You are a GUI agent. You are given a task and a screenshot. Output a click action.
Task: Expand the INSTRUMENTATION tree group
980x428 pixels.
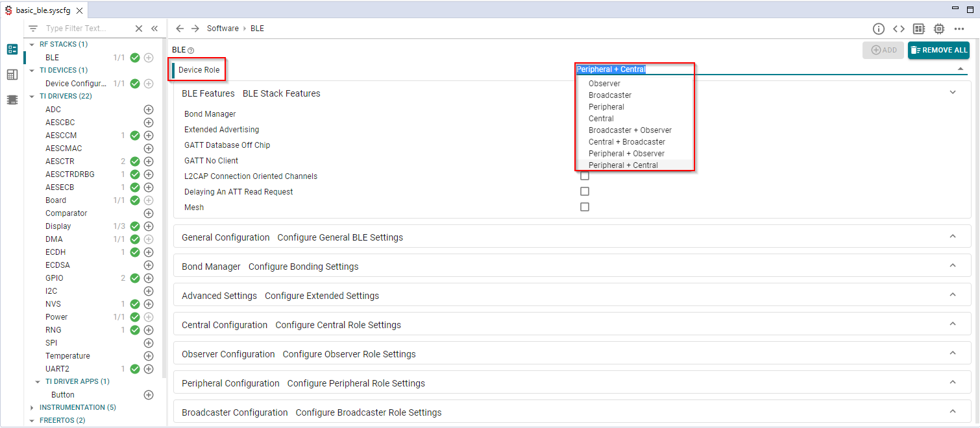click(32, 407)
